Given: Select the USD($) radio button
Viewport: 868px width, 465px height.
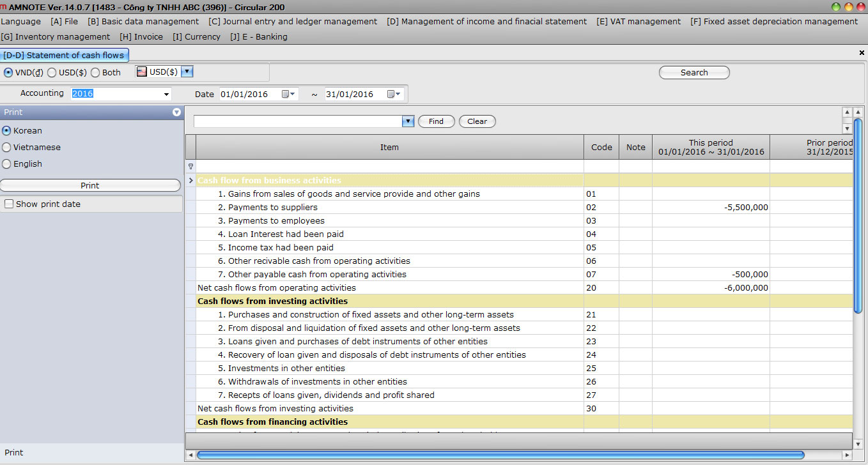Looking at the screenshot, I should (52, 72).
